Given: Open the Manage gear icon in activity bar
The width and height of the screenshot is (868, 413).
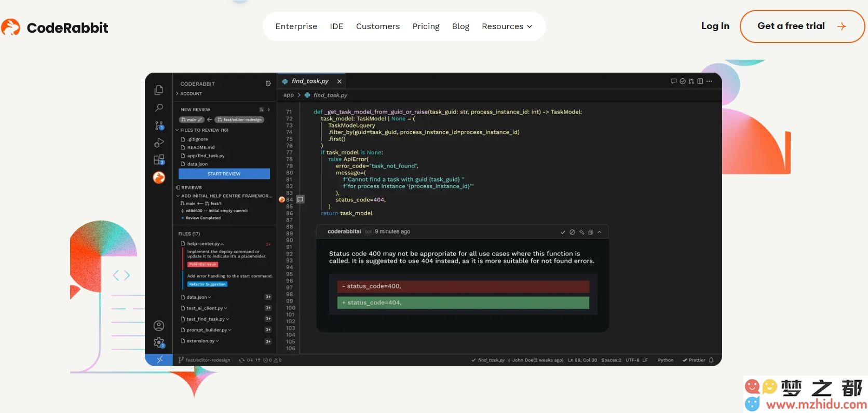Looking at the screenshot, I should (x=159, y=343).
